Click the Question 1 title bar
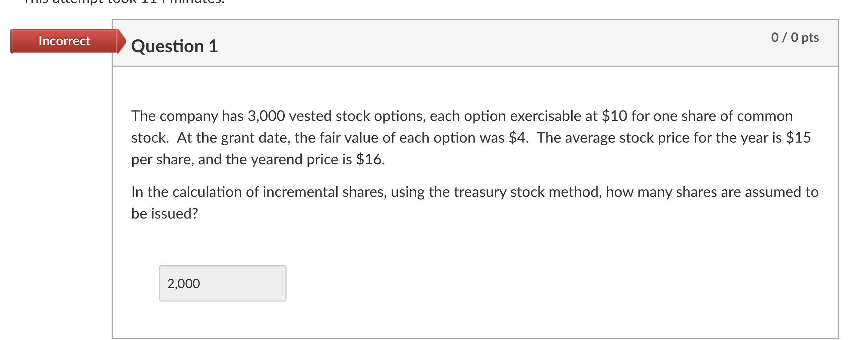Image resolution: width=868 pixels, height=340 pixels. tap(404, 44)
